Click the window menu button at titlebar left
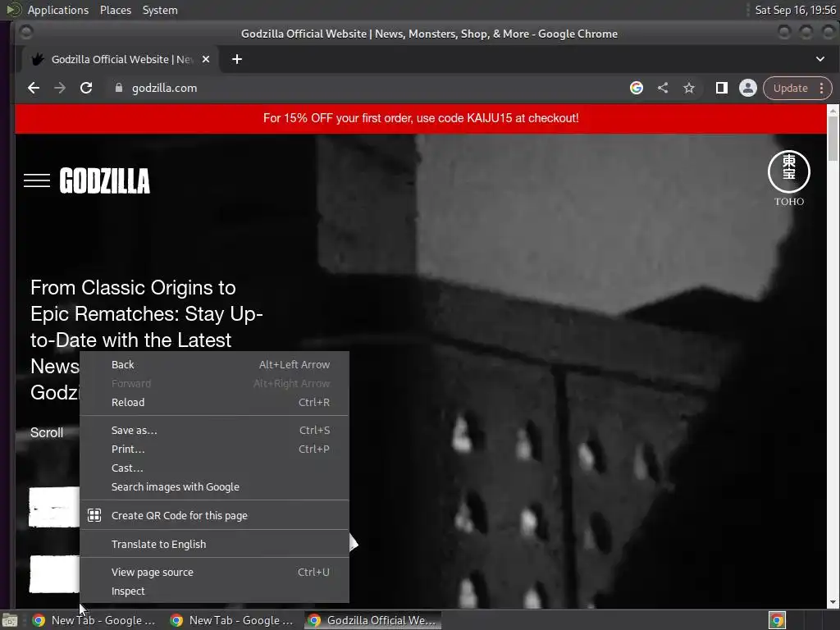The width and height of the screenshot is (840, 630). (x=25, y=33)
